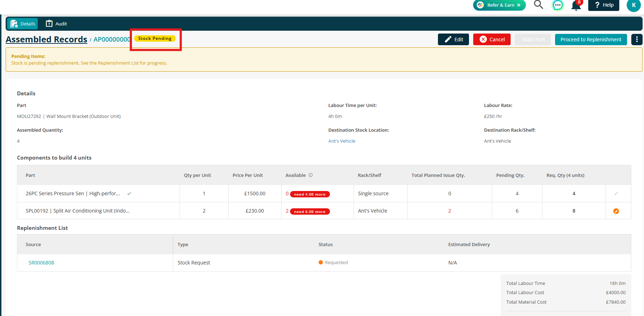Click the info icon beside Available
Image resolution: width=644 pixels, height=316 pixels.
pos(311,175)
